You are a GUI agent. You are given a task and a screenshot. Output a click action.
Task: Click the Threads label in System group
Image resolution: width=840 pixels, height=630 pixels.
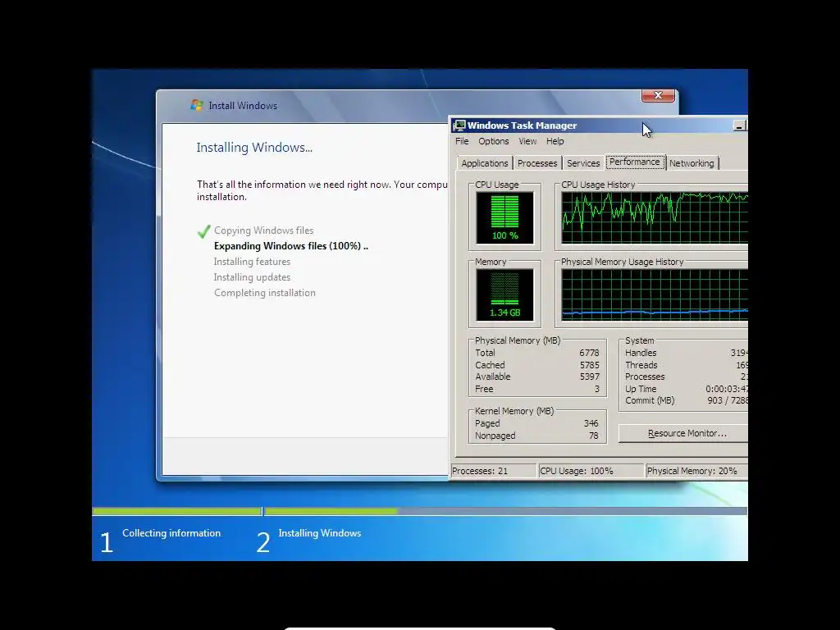pos(641,365)
